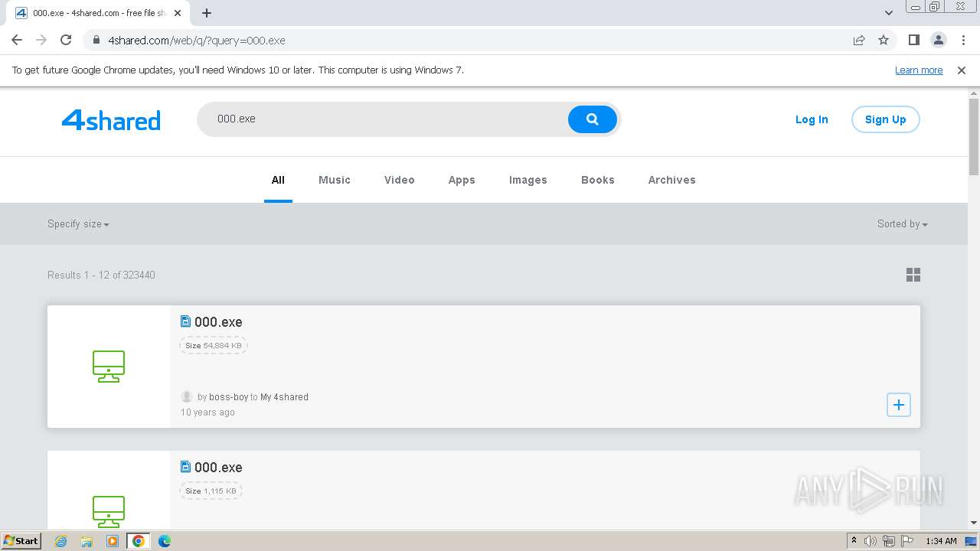Screen dimensions: 980x551
Task: Click Results 1 - 12 of 323440 text
Action: point(101,275)
